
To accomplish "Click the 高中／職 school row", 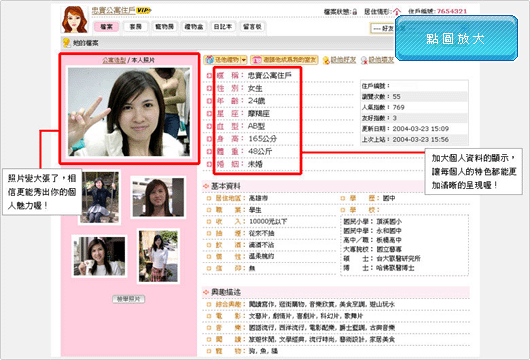I will [x=372, y=240].
